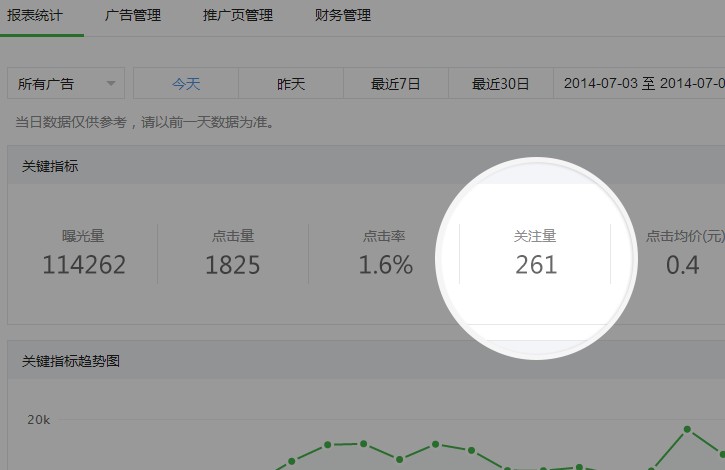725x470 pixels.
Task: Filter the report by 今天
Action: pos(186,84)
